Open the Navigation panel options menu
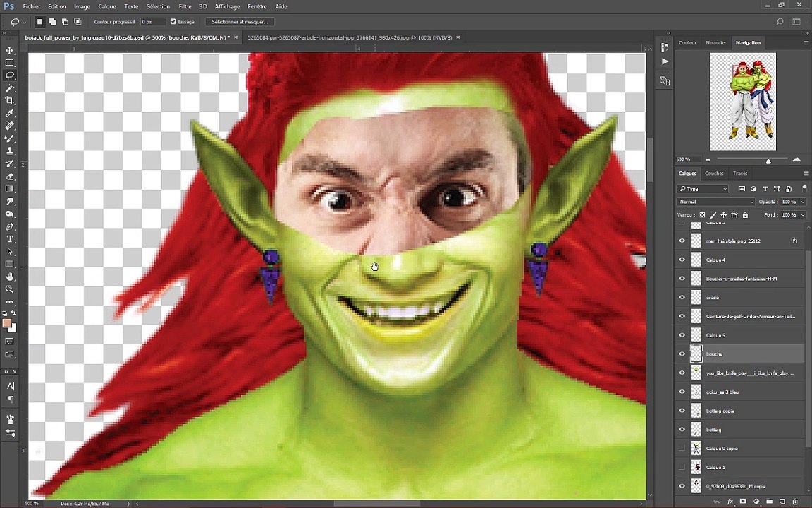The height and width of the screenshot is (508, 812). point(806,43)
